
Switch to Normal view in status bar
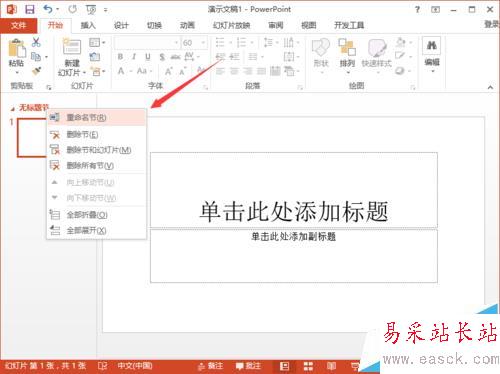click(284, 366)
